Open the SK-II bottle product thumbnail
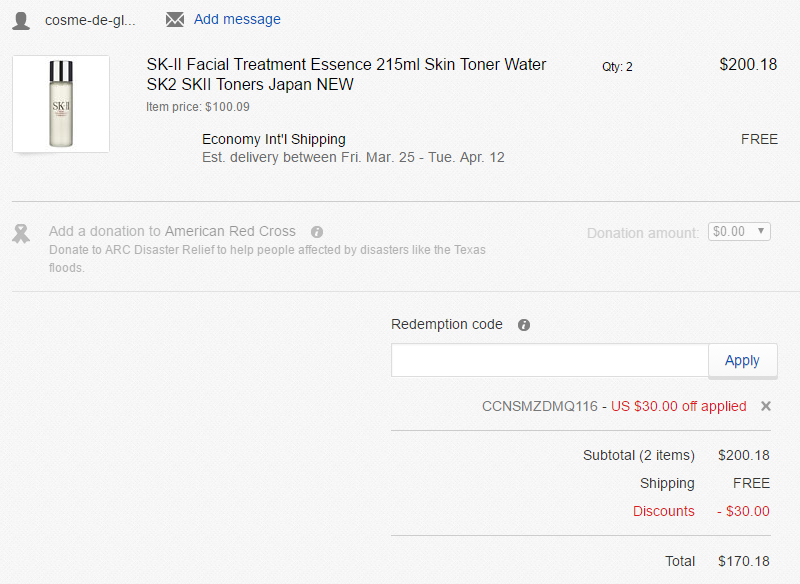This screenshot has height=584, width=800. tap(61, 104)
